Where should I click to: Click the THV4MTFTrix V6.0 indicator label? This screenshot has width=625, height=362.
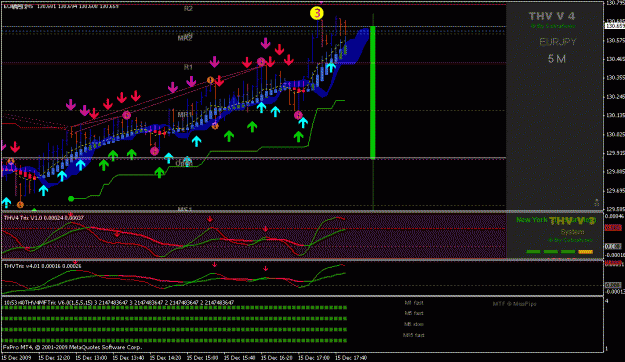119,303
